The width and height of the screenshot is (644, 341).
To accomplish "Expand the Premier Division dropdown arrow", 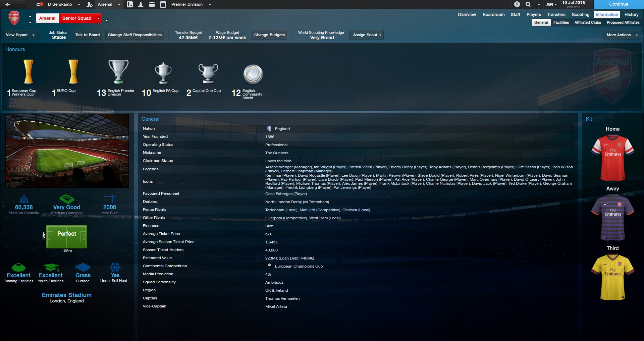I will pyautogui.click(x=210, y=5).
